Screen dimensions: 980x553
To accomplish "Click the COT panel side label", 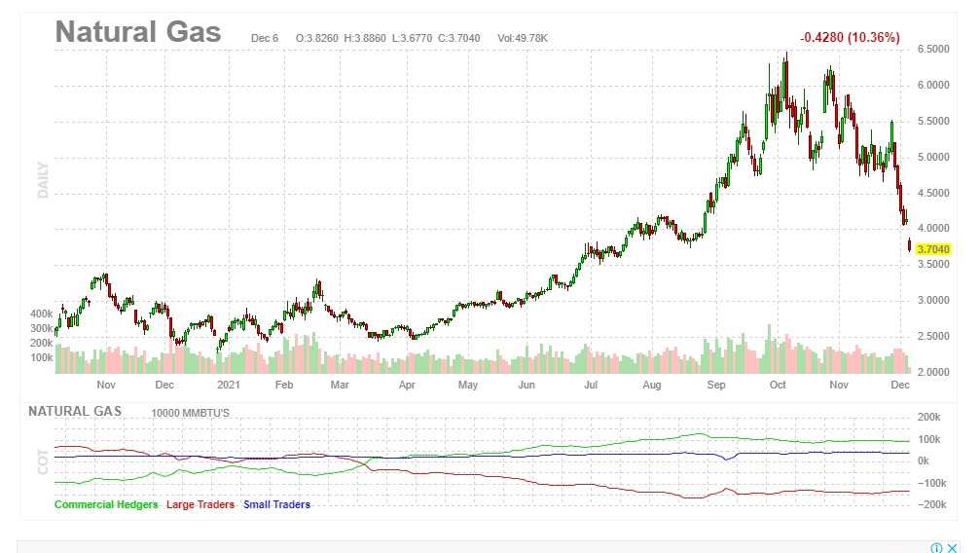I will pyautogui.click(x=43, y=460).
